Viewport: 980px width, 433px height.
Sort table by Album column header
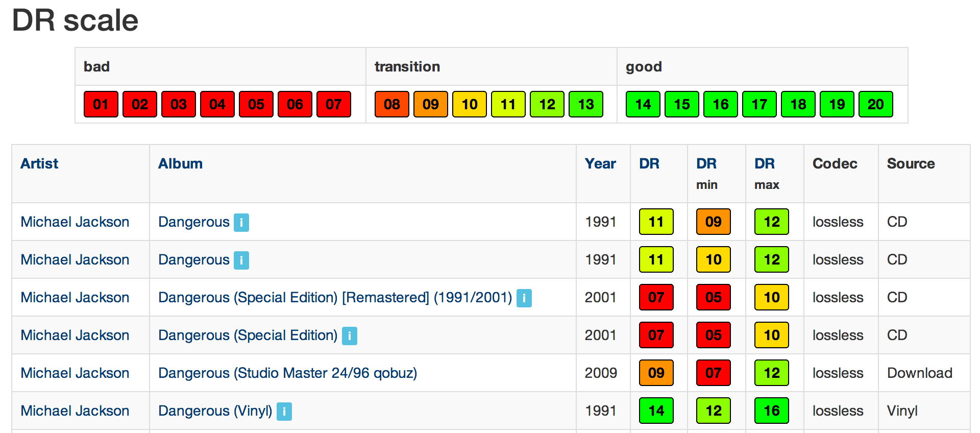click(x=180, y=163)
